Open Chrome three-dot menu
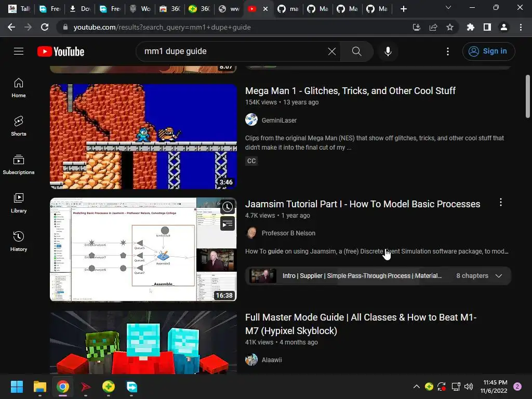Image resolution: width=532 pixels, height=399 pixels. click(521, 27)
